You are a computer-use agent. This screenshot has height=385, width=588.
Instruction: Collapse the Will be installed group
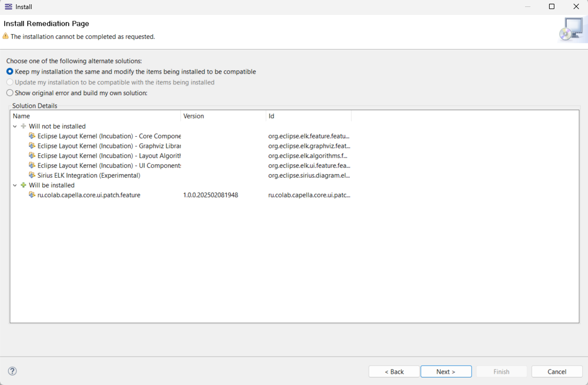(15, 185)
